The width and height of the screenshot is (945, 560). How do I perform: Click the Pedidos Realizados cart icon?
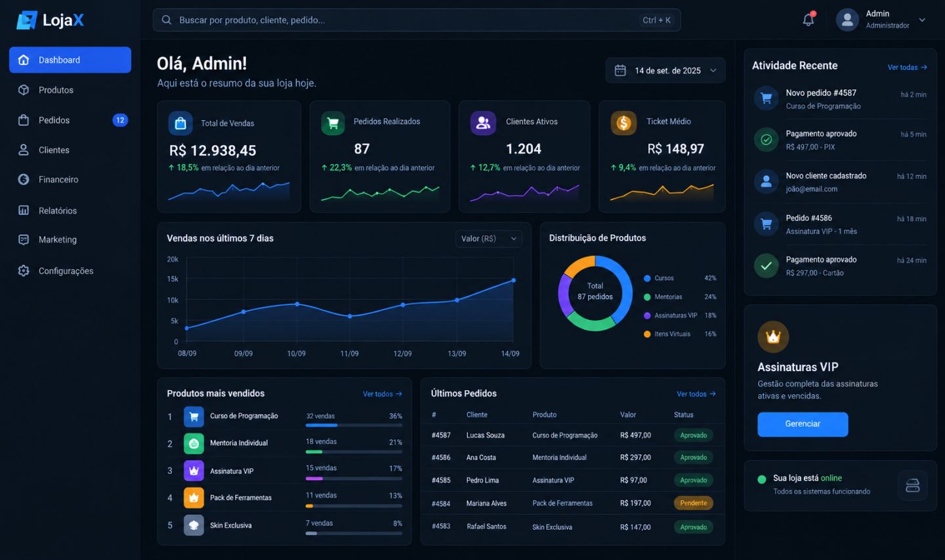coord(333,123)
